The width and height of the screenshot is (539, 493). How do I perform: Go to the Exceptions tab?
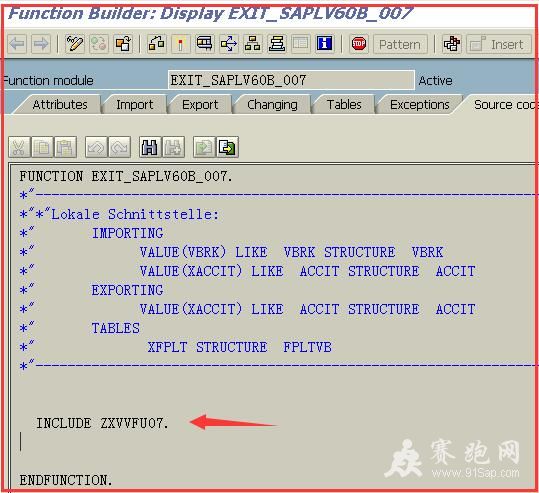click(x=420, y=105)
